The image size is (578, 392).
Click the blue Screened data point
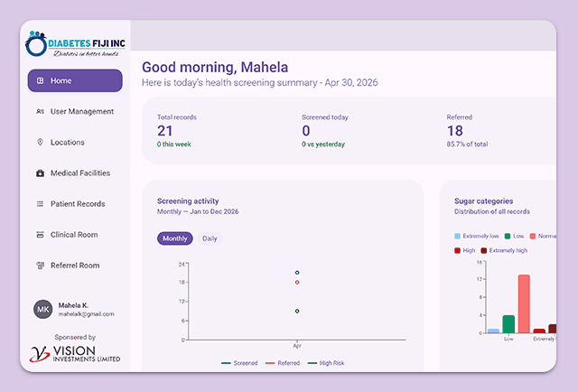pos(297,273)
